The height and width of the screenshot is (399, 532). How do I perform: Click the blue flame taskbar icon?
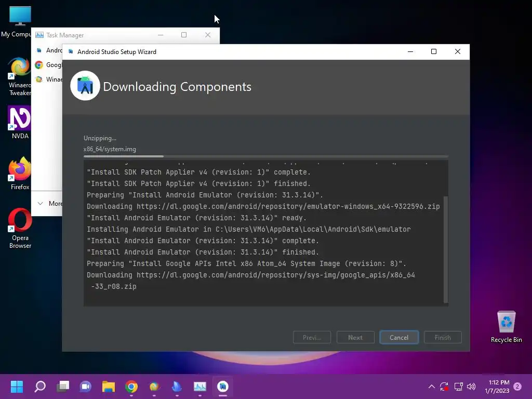(177, 387)
